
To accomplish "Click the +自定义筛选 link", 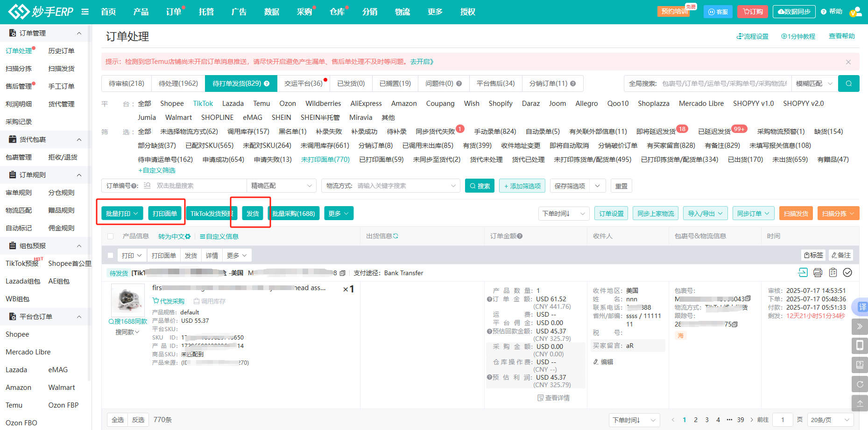I will click(x=157, y=170).
